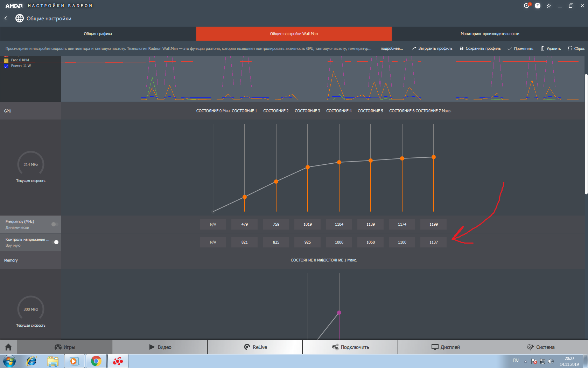
Task: Click the voltage field showing 1050
Action: pyautogui.click(x=371, y=242)
